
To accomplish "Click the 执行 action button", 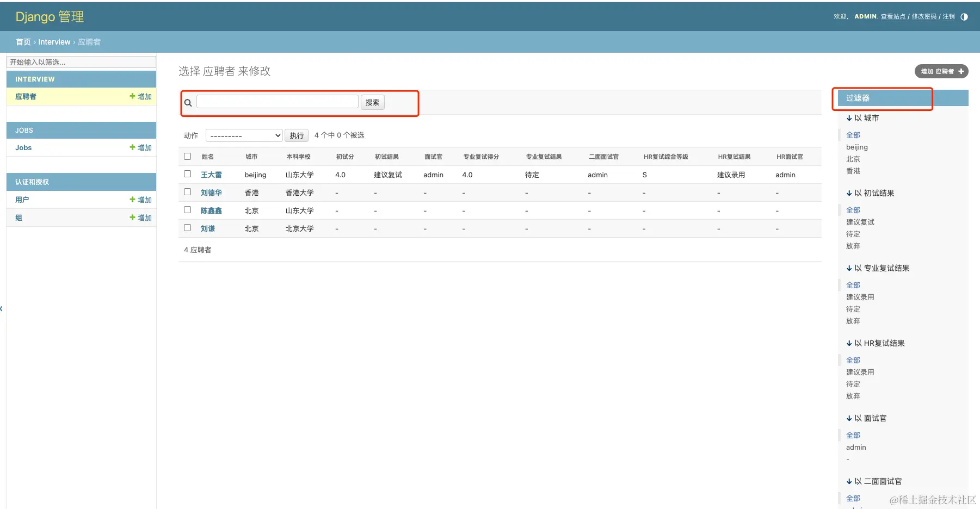I will pyautogui.click(x=297, y=135).
